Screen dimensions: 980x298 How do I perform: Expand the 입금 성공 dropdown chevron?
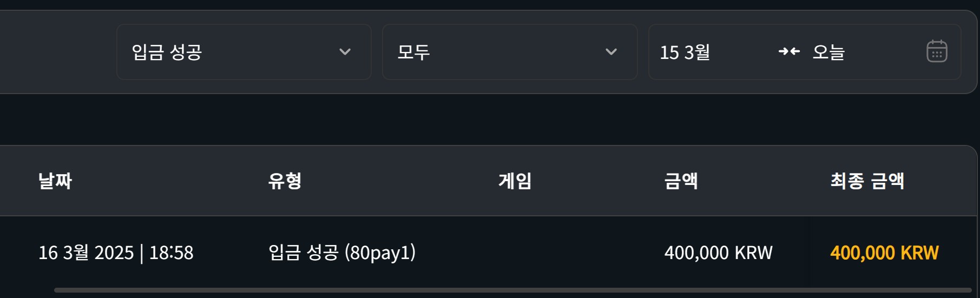pos(345,52)
